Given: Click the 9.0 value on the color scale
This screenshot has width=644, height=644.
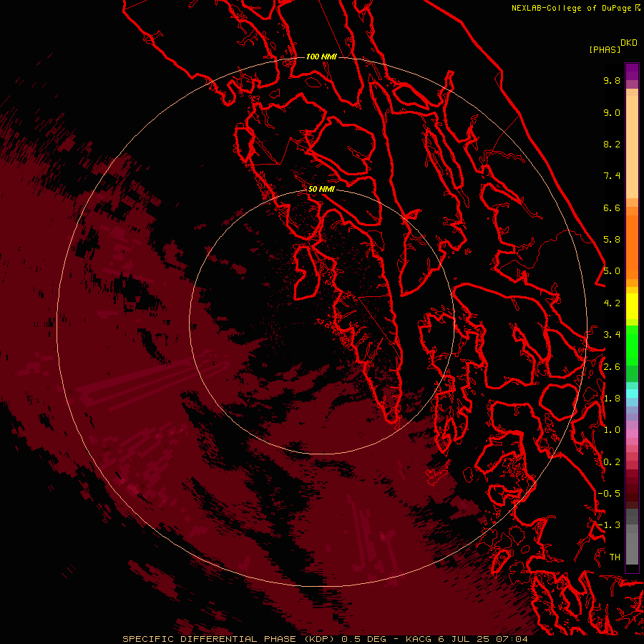Looking at the screenshot, I should click(612, 112).
